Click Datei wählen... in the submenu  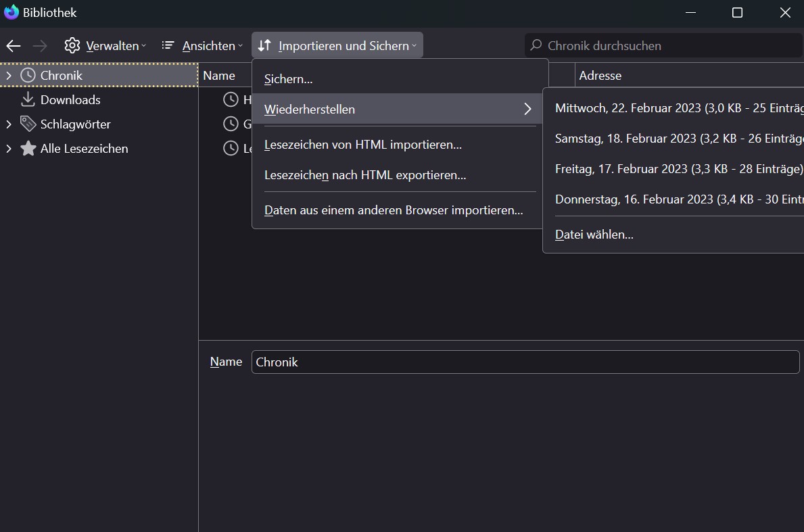(x=594, y=235)
